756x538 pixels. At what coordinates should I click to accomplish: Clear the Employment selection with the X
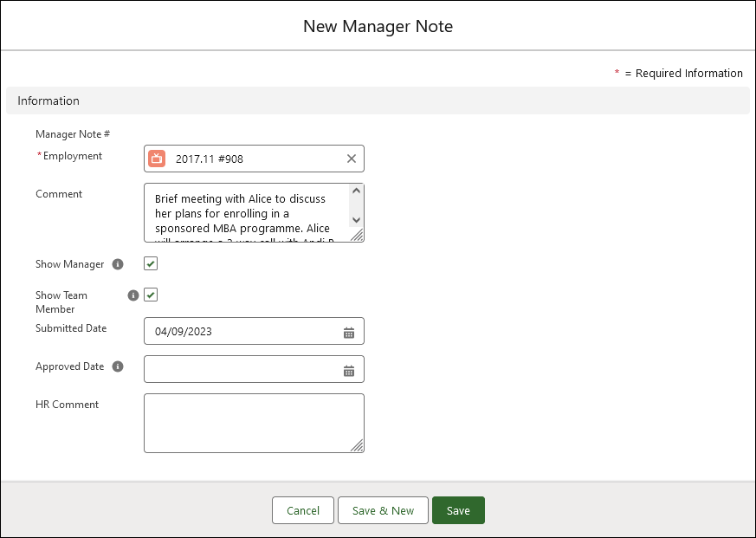(x=352, y=159)
